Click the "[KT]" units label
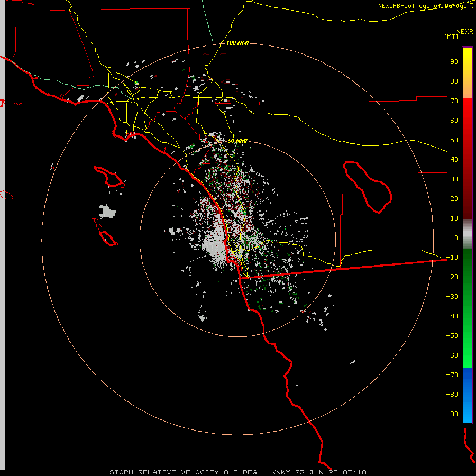Screen dimensions: 476x476 (x=452, y=36)
